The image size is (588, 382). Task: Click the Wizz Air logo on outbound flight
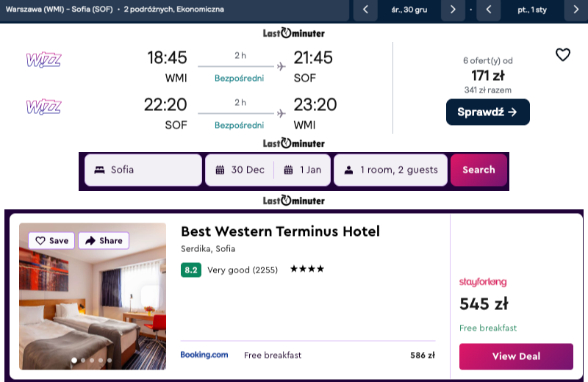coord(43,59)
